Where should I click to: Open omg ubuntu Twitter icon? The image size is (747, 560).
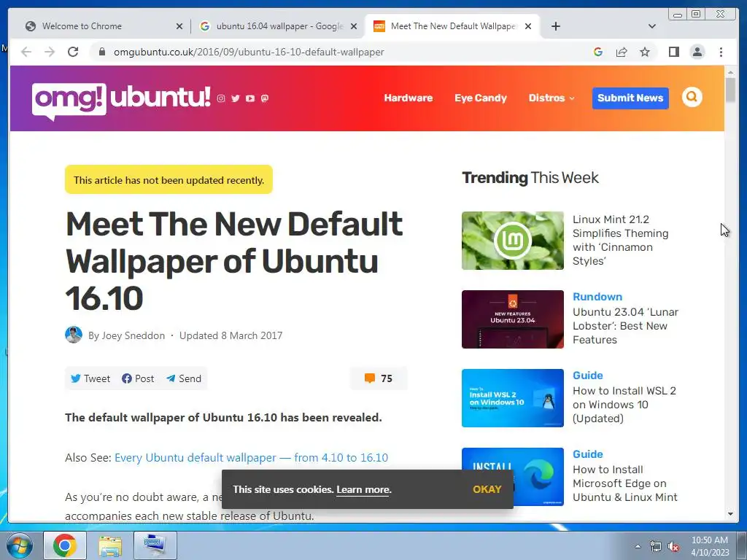(236, 98)
